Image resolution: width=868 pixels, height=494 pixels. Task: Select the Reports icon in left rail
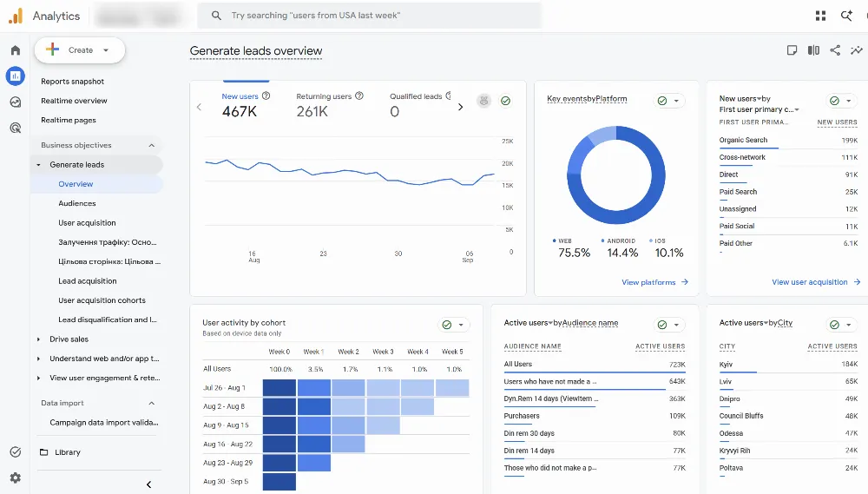point(16,76)
